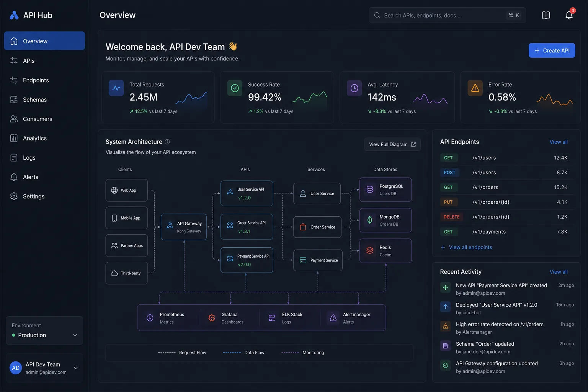Click the Prometheus Metrics icon
588x392 pixels.
(150, 318)
